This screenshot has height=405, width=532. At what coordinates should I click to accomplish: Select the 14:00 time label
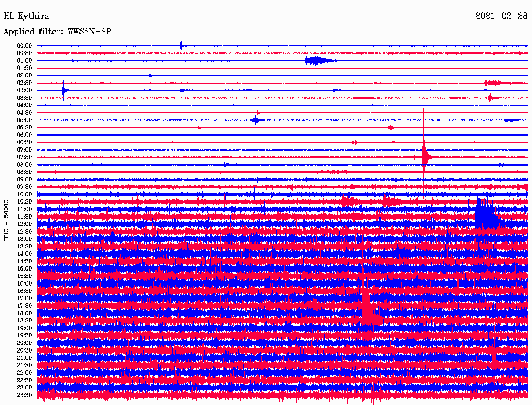click(x=24, y=254)
